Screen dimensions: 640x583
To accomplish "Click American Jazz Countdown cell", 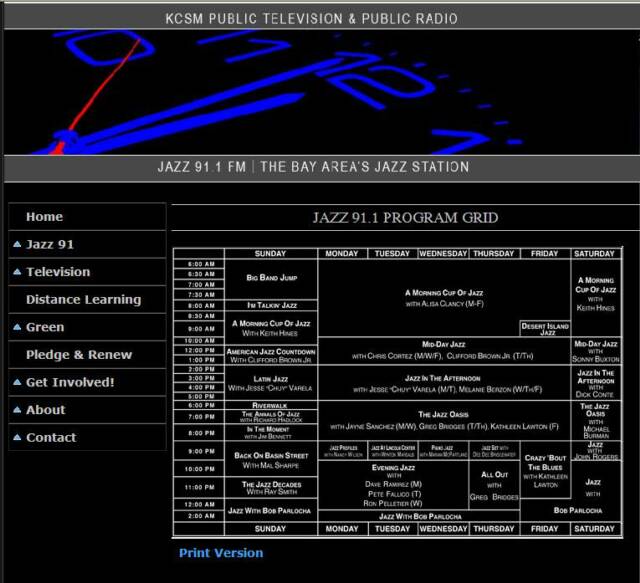I will [271, 356].
